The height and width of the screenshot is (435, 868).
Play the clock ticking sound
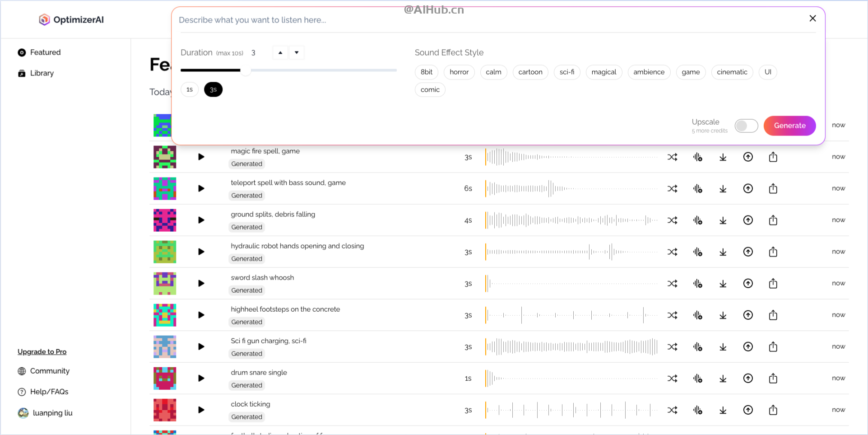click(x=201, y=410)
